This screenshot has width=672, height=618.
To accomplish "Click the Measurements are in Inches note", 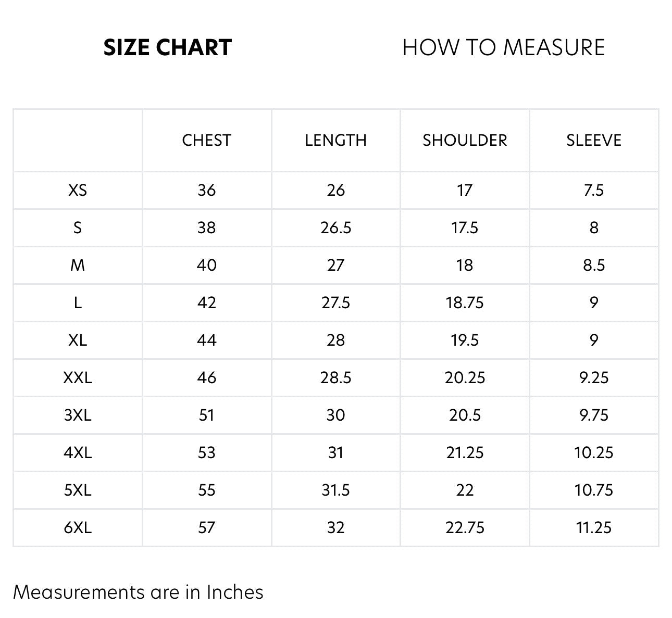I will pyautogui.click(x=138, y=592).
